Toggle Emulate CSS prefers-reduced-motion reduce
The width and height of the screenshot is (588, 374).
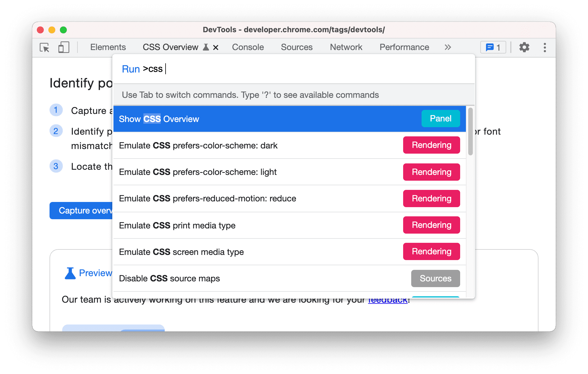[288, 198]
